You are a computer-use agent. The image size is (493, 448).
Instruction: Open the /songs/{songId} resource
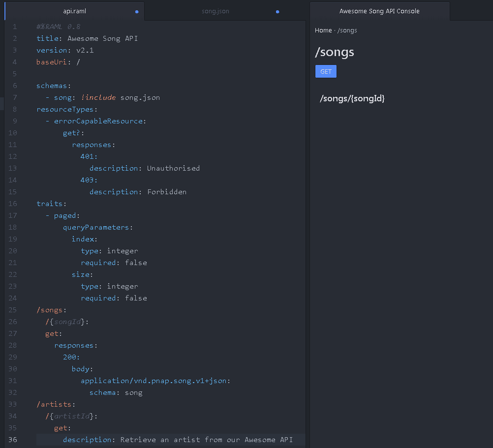click(x=352, y=98)
